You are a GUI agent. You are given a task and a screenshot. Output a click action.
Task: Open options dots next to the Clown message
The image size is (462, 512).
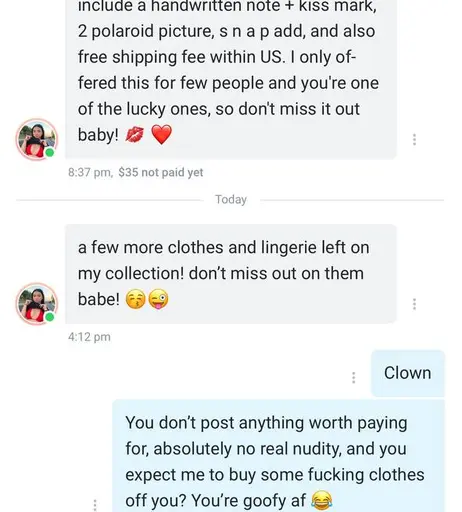(x=354, y=378)
